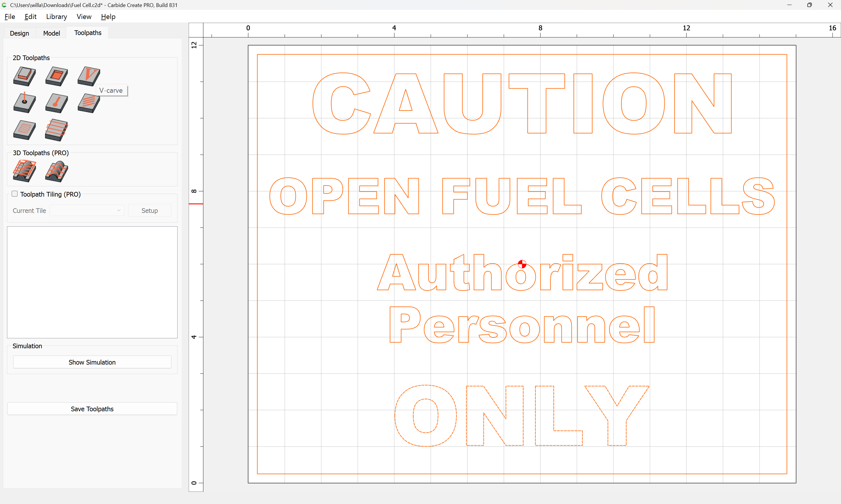Select the Pocket toolpath icon

click(56, 76)
